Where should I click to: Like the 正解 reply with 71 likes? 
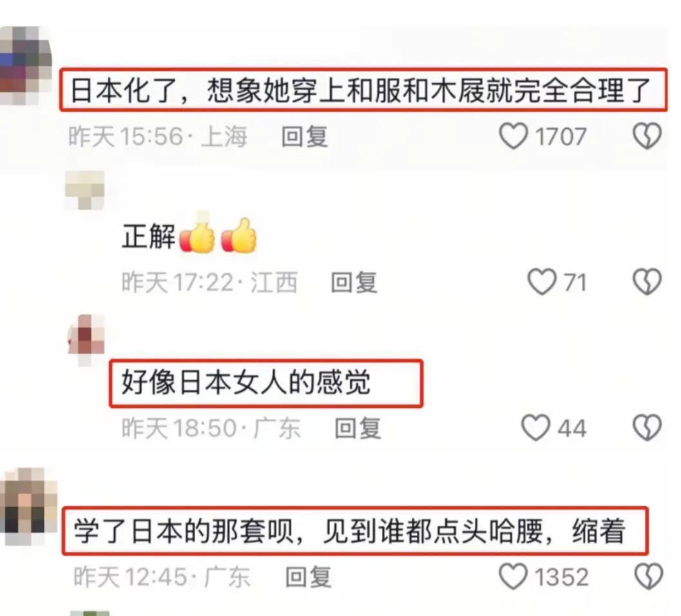[542, 282]
